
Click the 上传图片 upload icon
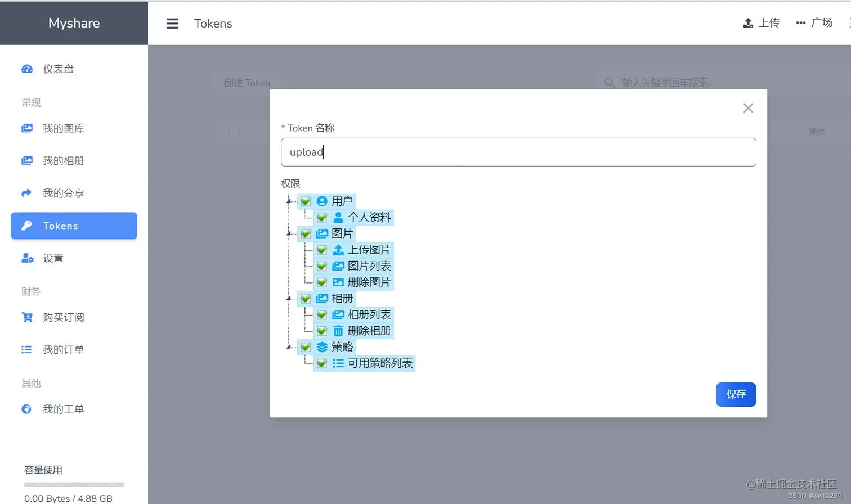coord(338,250)
